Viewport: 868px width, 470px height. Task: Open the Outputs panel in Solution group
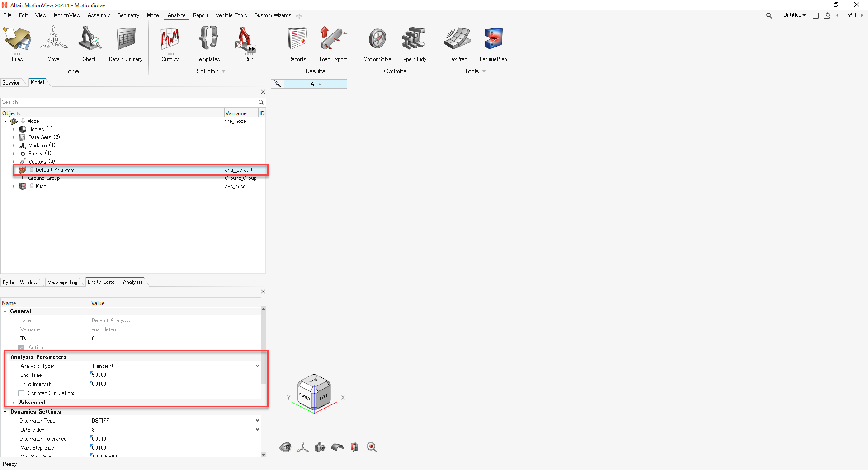tap(170, 44)
